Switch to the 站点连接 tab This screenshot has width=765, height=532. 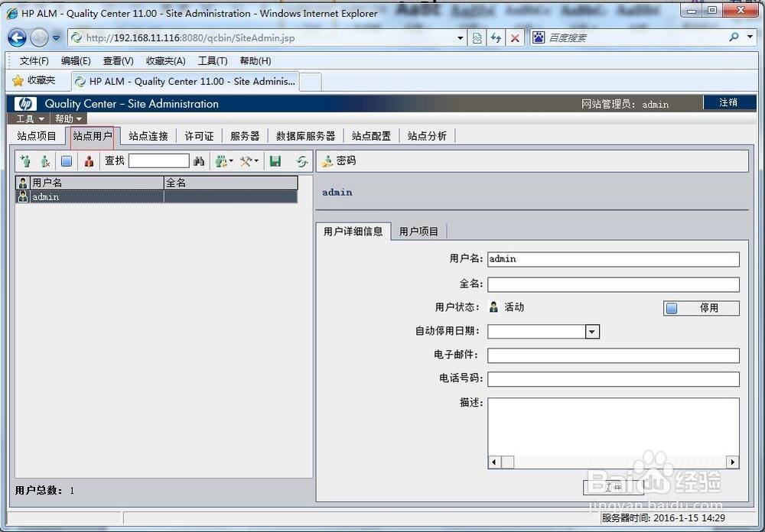click(148, 136)
